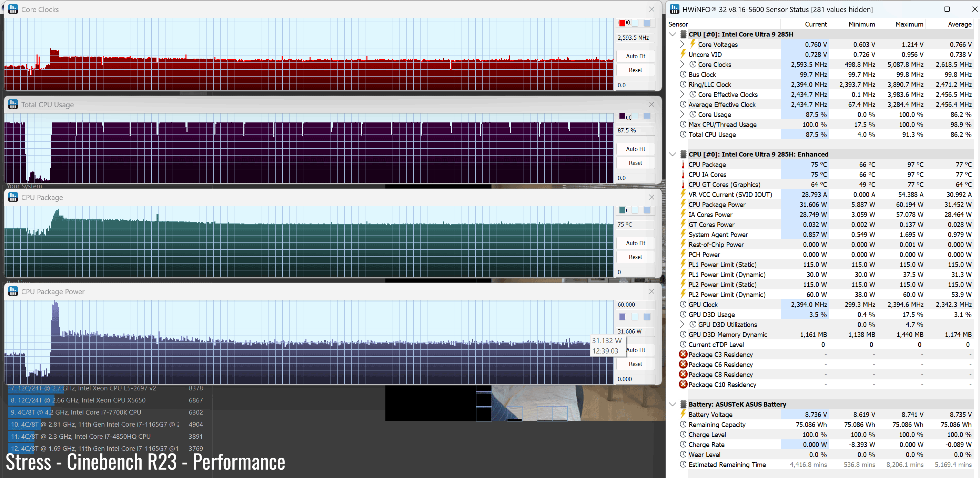Click the red X icon beside Package C6 Residency
The image size is (980, 478).
pyautogui.click(x=683, y=364)
